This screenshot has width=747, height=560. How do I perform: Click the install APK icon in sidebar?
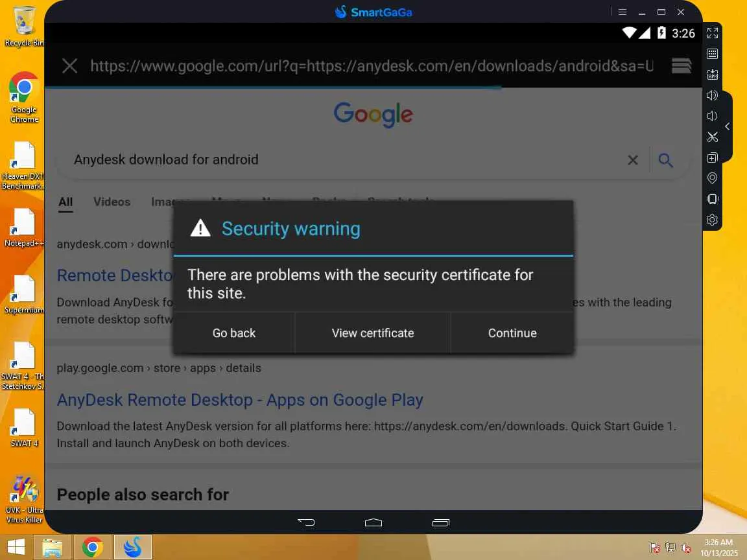[x=712, y=75]
